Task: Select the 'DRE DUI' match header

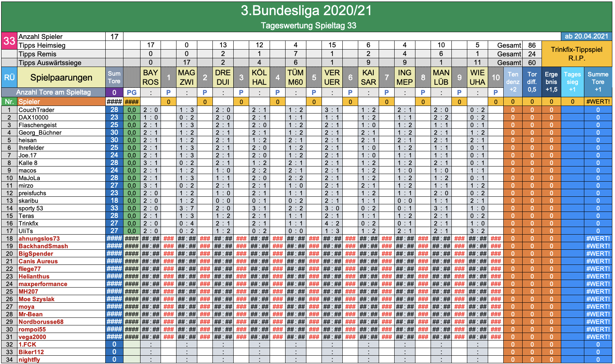Action: click(223, 78)
